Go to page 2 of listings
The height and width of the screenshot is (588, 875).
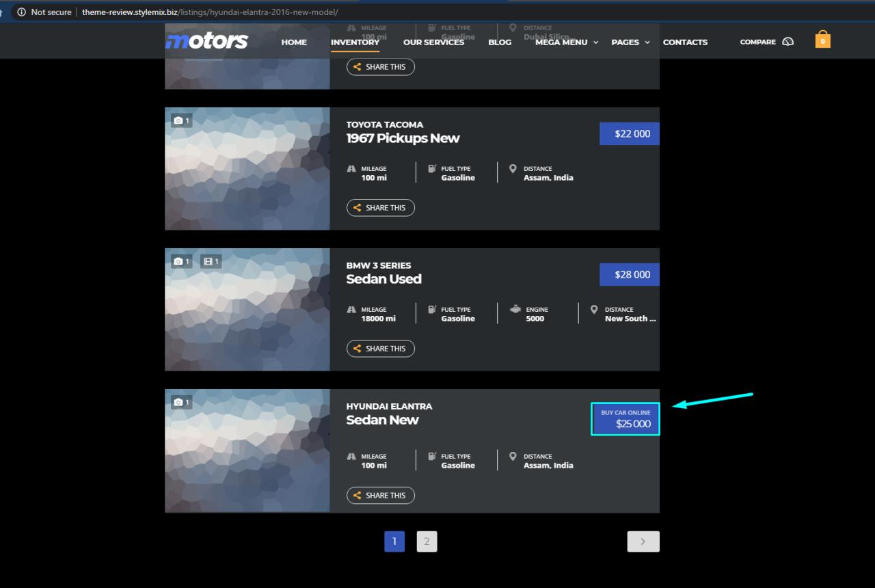427,542
